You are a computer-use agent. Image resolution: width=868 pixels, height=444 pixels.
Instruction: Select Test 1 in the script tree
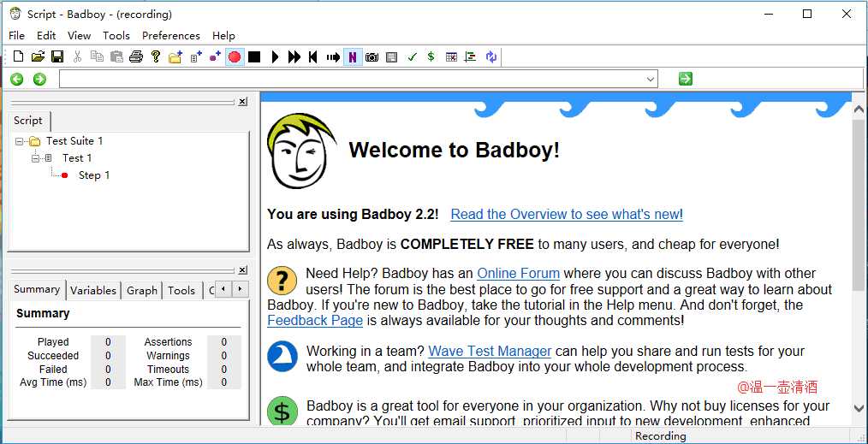pyautogui.click(x=77, y=158)
